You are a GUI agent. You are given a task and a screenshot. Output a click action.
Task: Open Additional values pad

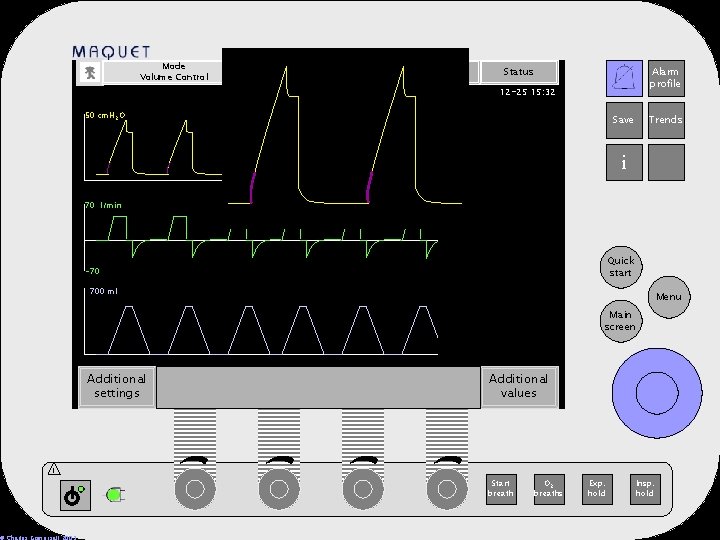coord(519,386)
